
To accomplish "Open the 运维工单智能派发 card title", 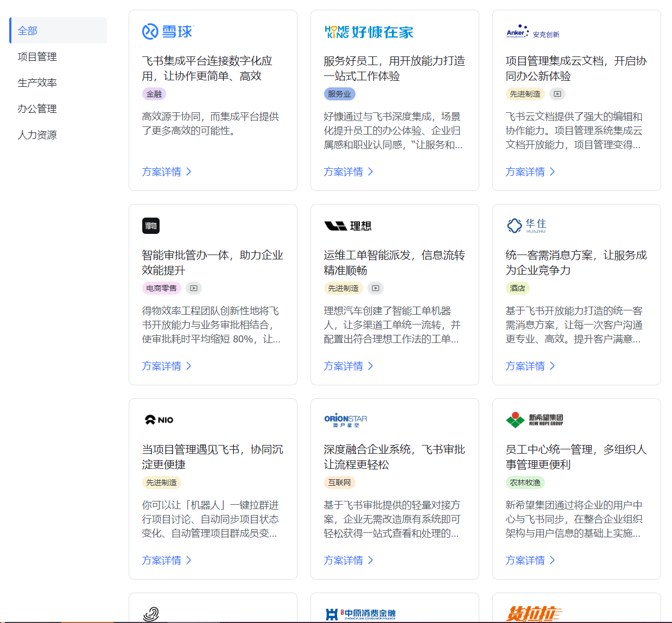I will [394, 263].
